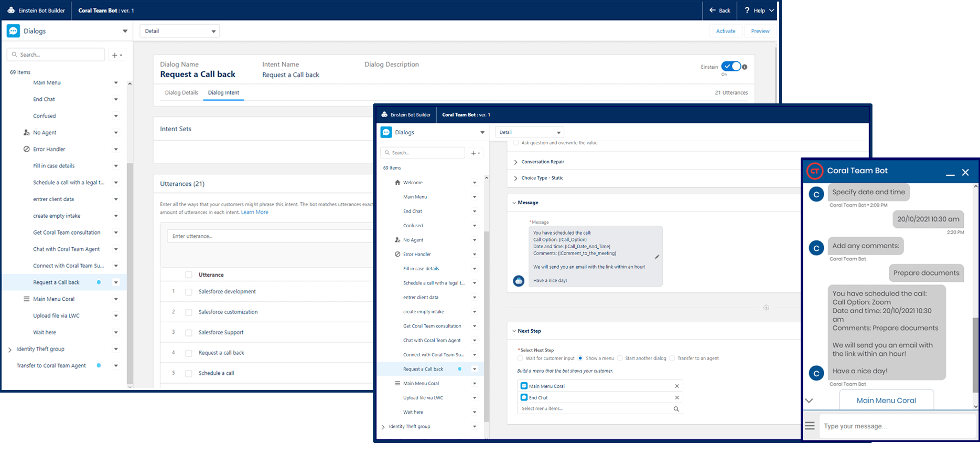Click the bot avatar icon beside the message
This screenshot has width=980, height=475.
click(519, 281)
